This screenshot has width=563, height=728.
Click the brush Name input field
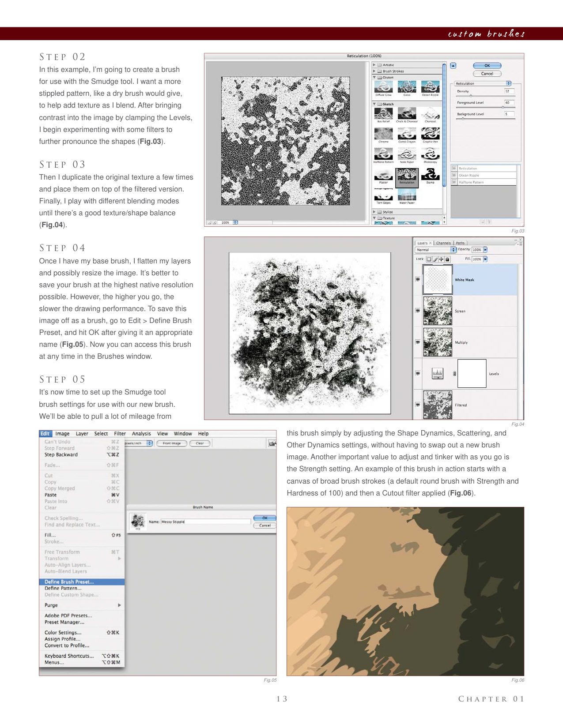[x=206, y=522]
